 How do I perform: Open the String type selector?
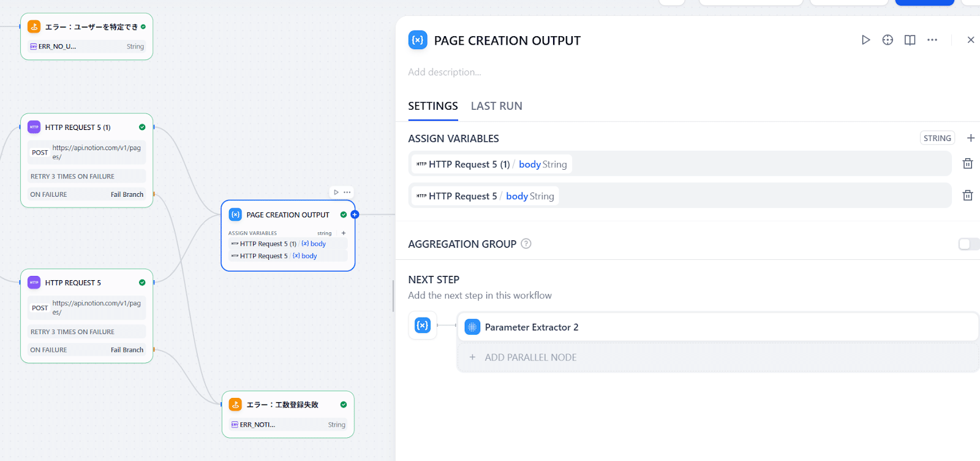pyautogui.click(x=937, y=138)
